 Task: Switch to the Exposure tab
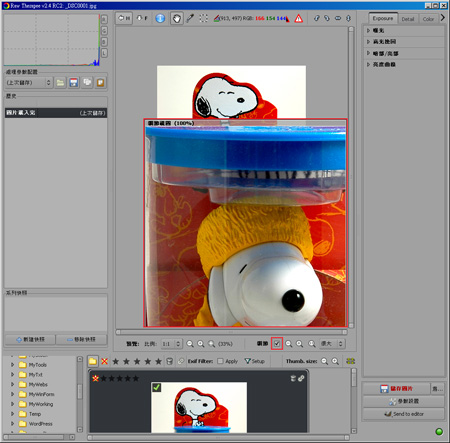coord(383,18)
